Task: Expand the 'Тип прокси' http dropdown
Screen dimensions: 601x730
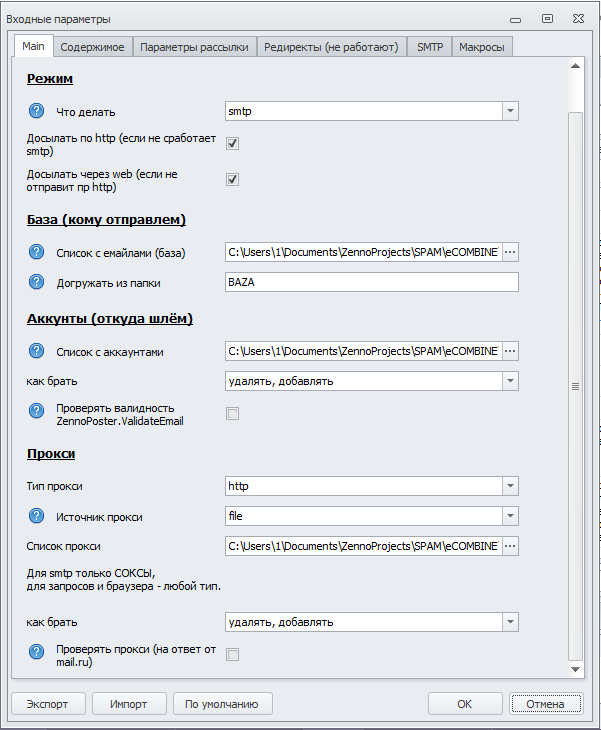Action: point(510,486)
